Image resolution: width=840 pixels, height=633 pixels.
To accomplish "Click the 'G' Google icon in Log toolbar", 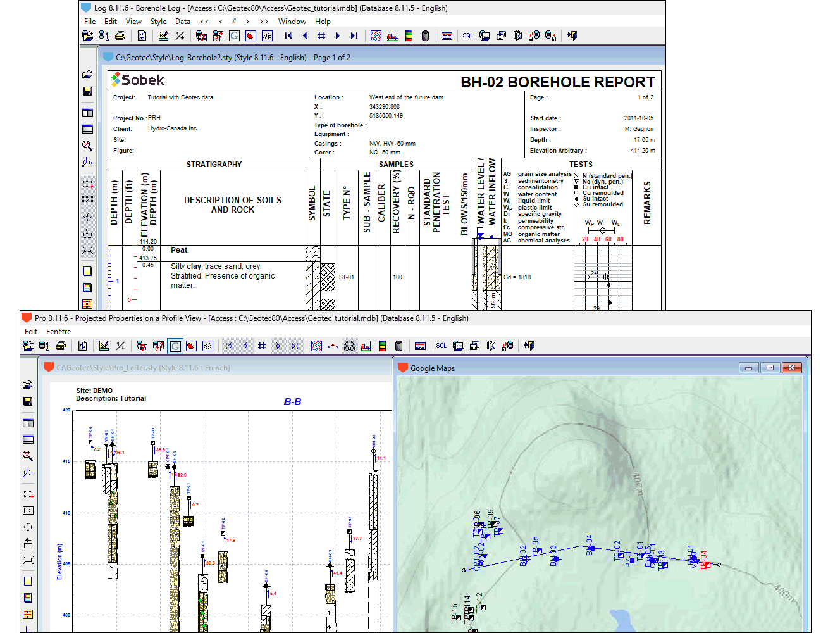I will pos(234,36).
